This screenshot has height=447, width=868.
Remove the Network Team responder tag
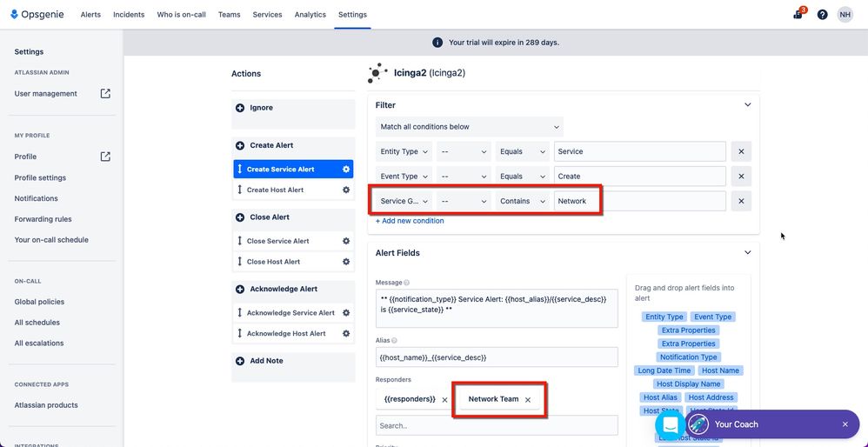(x=528, y=399)
